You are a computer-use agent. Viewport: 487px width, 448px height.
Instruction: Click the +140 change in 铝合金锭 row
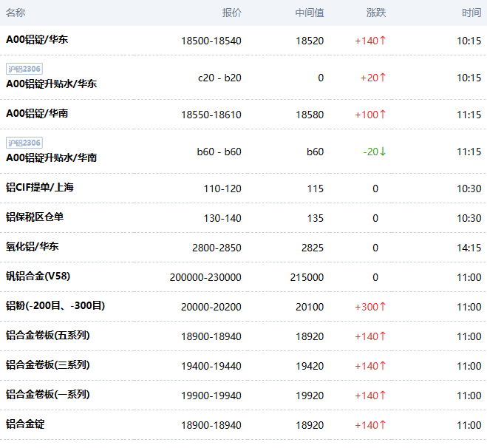coord(370,425)
